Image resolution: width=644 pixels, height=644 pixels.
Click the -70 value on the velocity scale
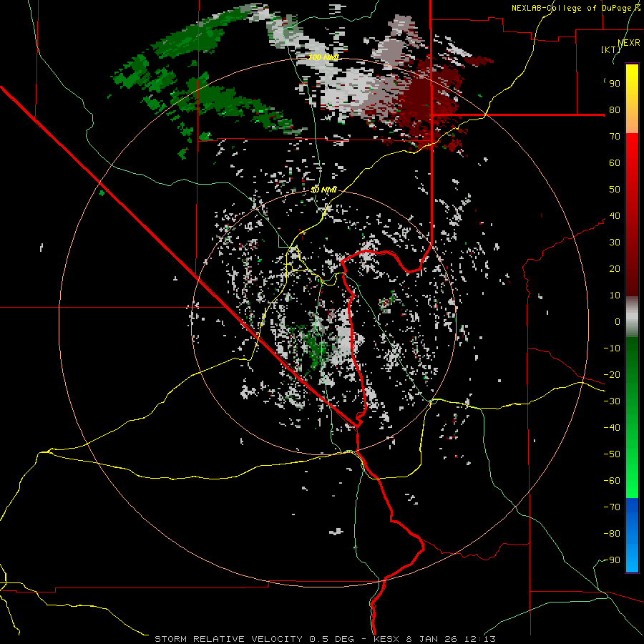click(x=612, y=507)
